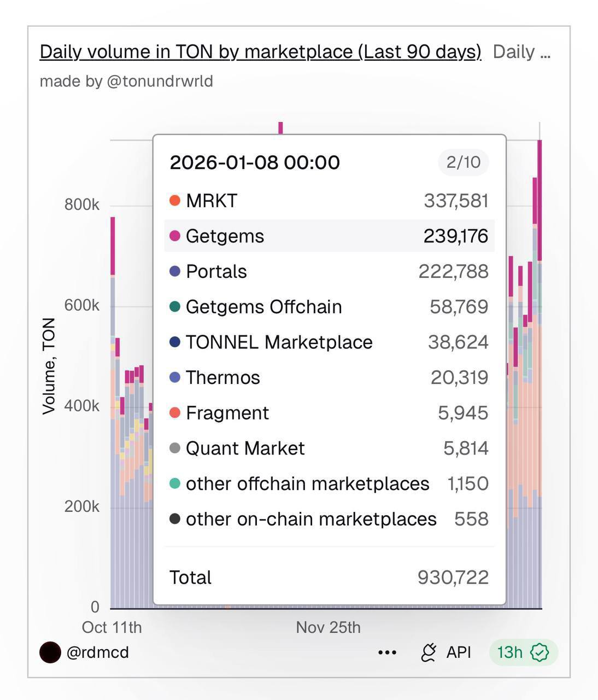Click the Total row in tooltip
This screenshot has width=598, height=700.
(329, 577)
